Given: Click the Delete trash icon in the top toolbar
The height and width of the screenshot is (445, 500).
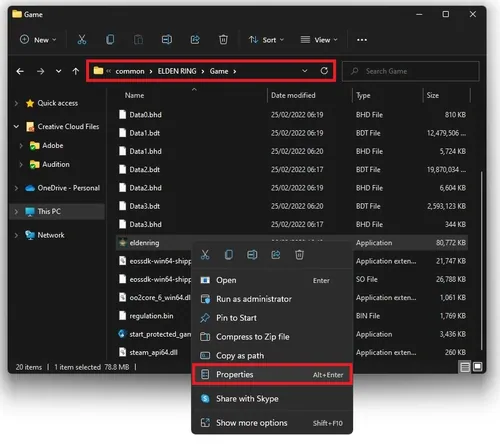Looking at the screenshot, I should 223,40.
